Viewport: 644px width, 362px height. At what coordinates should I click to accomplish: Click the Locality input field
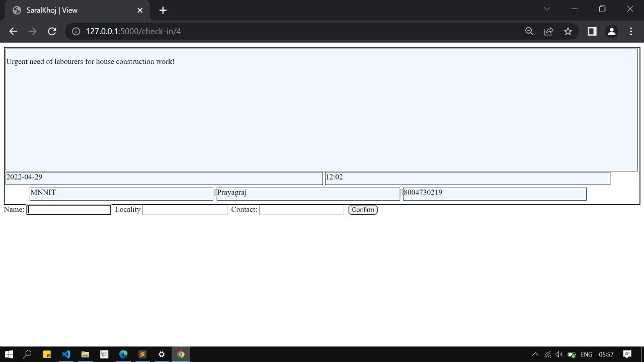(x=185, y=210)
